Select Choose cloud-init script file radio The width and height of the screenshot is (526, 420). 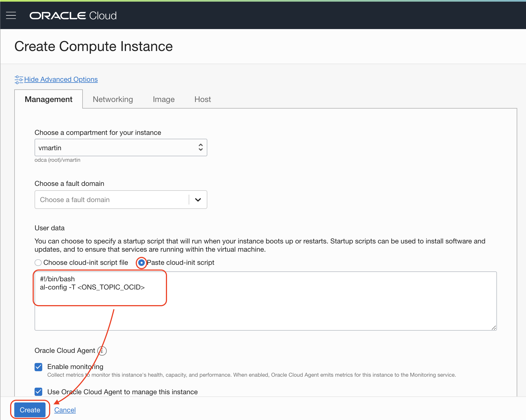click(x=38, y=263)
